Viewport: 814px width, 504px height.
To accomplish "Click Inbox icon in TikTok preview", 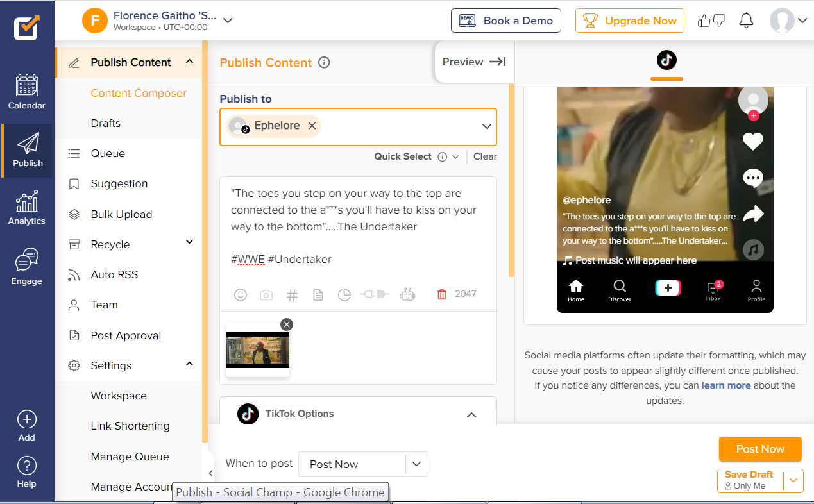I will click(713, 289).
